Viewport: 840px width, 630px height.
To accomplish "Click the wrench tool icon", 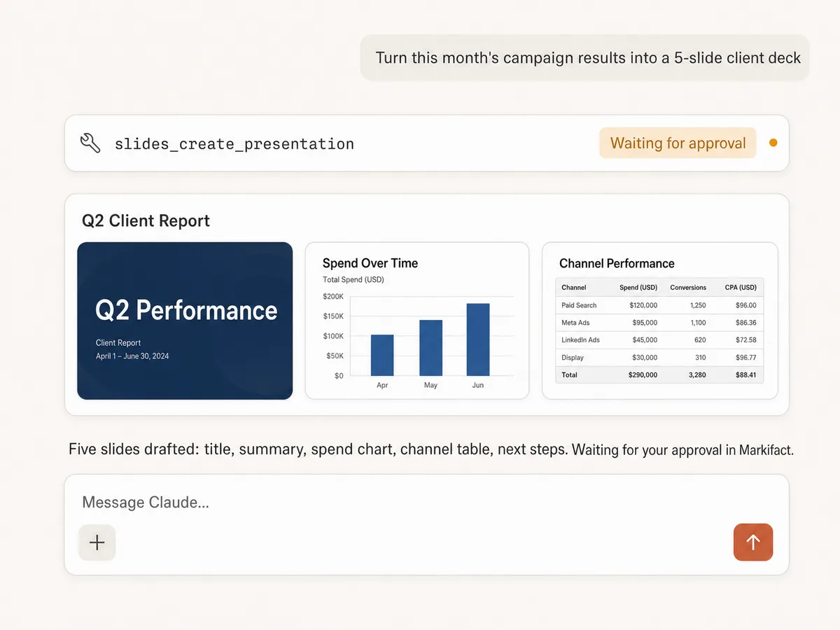I will (x=91, y=143).
